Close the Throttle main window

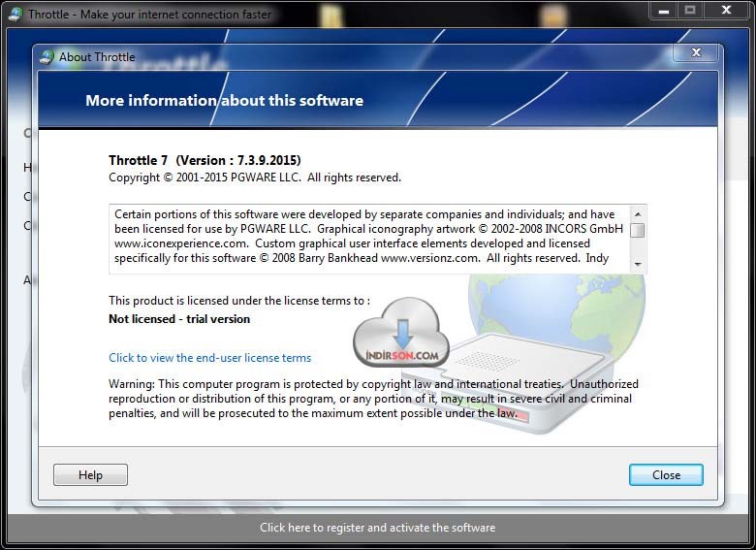click(x=726, y=10)
